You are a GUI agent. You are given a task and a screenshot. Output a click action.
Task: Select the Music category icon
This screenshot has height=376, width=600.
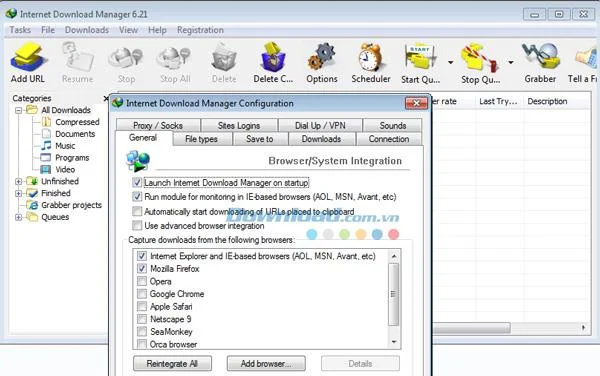point(46,145)
